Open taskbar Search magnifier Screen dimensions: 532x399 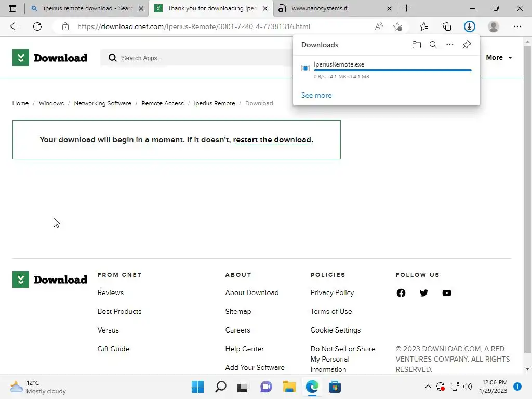220,387
